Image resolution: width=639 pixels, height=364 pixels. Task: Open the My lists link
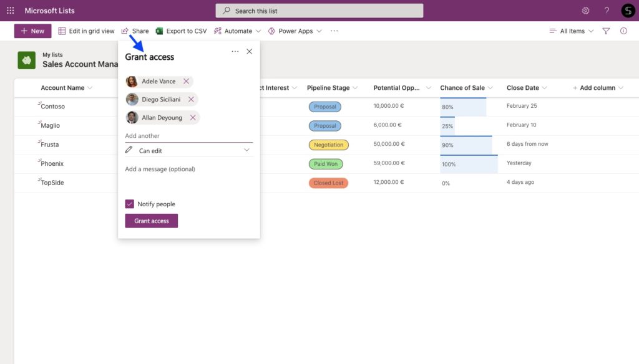pyautogui.click(x=52, y=55)
